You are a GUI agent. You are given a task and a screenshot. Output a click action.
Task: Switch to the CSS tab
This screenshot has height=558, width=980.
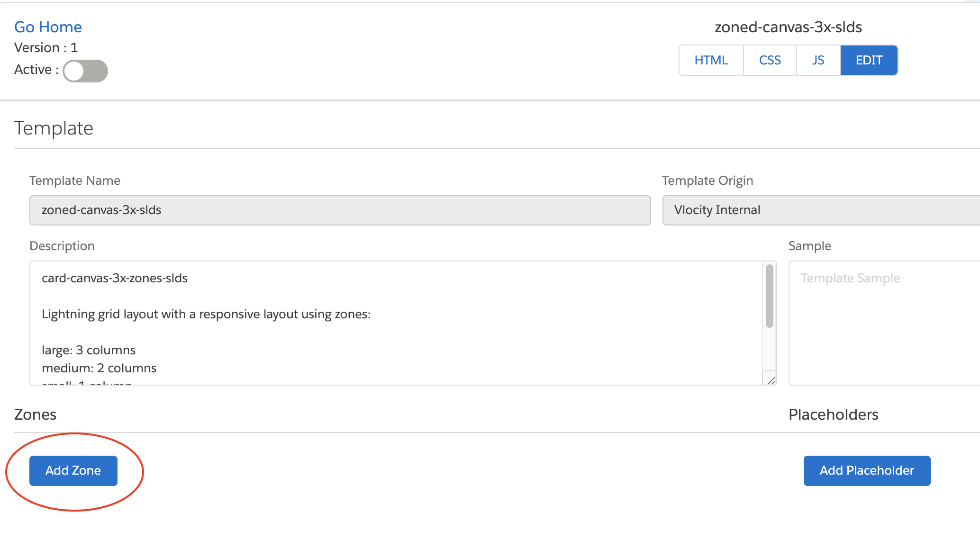coord(770,60)
